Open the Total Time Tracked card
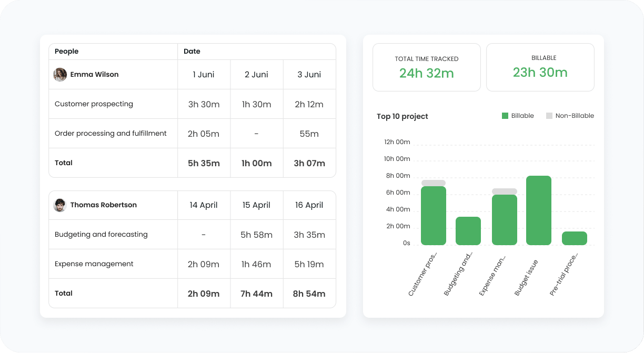644x353 pixels. click(x=427, y=67)
